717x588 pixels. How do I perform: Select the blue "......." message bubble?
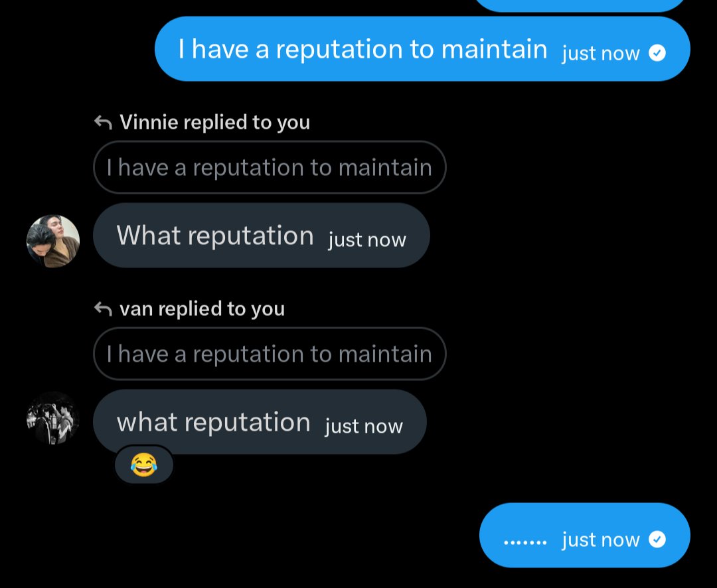pyautogui.click(x=525, y=540)
